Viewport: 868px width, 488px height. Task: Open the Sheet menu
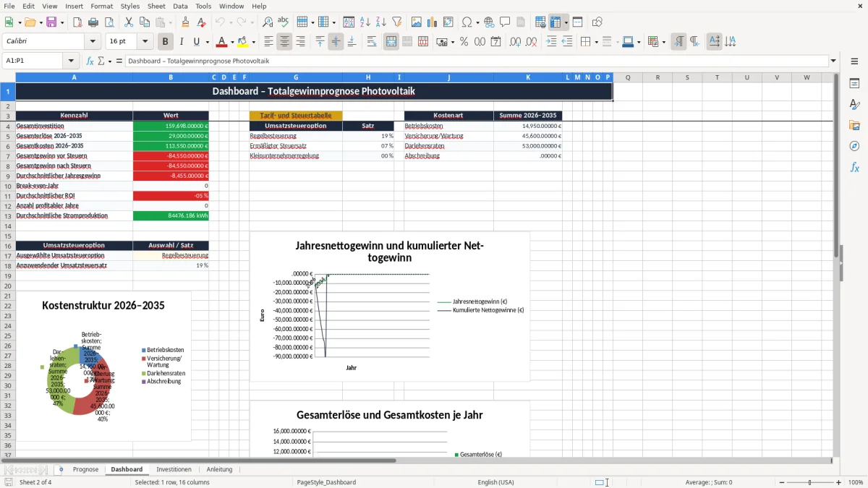[x=156, y=6]
